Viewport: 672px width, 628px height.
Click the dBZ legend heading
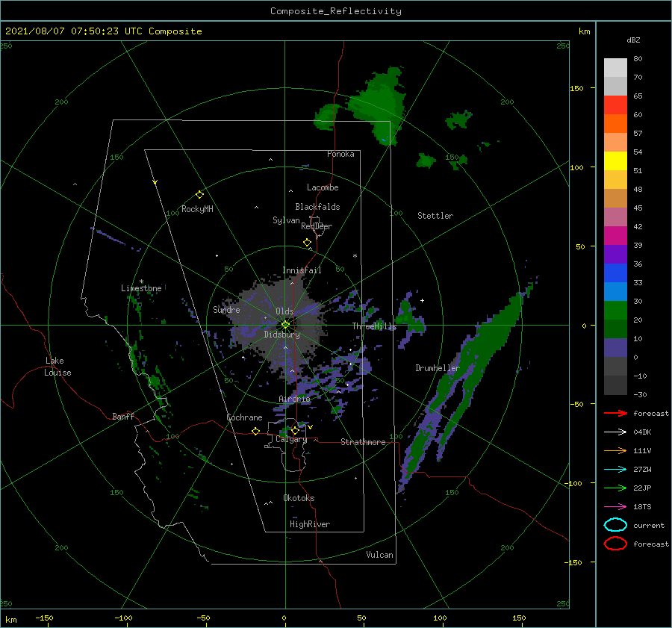(633, 40)
